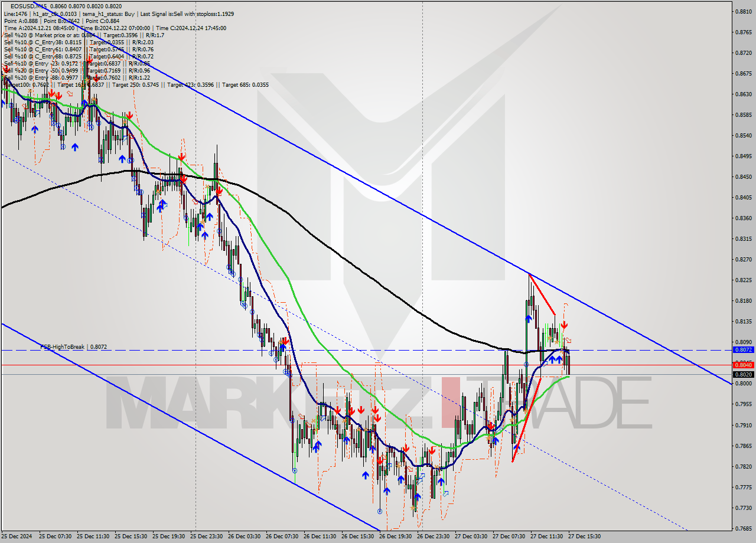The image size is (756, 543).
Task: Click the '27 Dec 03:30' time label
Action: pyautogui.click(x=471, y=537)
